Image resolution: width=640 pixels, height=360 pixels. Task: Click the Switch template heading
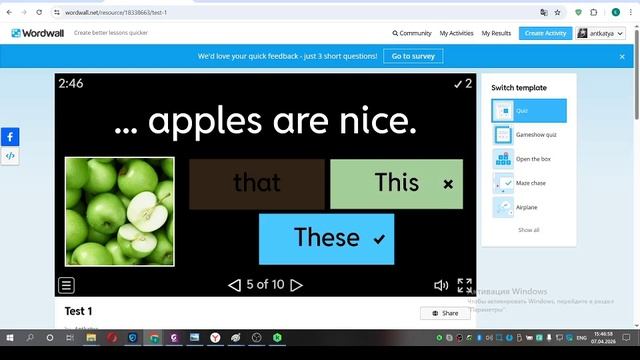pyautogui.click(x=519, y=88)
